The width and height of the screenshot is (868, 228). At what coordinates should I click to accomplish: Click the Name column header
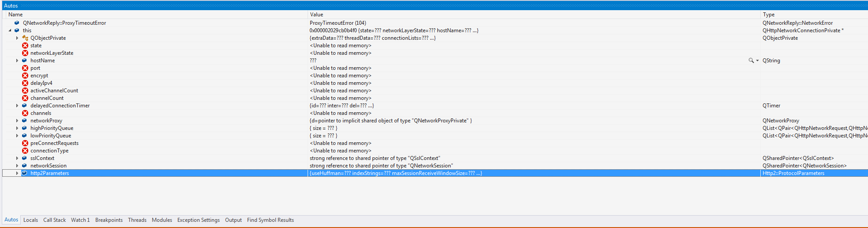point(15,15)
